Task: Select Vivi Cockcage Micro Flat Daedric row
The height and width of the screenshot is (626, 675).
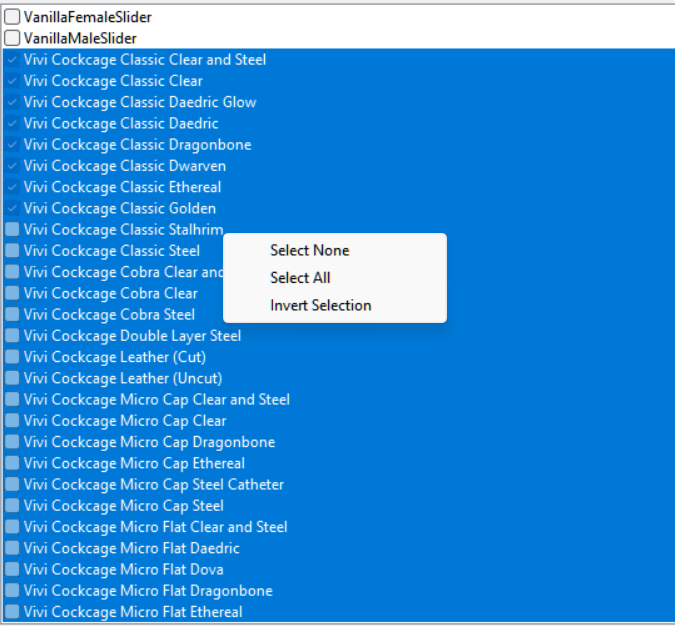Action: pyautogui.click(x=131, y=548)
